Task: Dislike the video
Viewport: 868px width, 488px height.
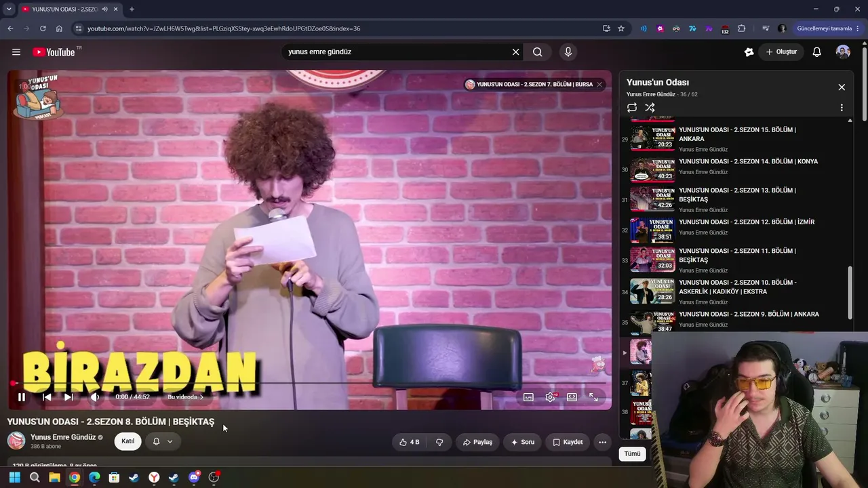Action: coord(439,442)
